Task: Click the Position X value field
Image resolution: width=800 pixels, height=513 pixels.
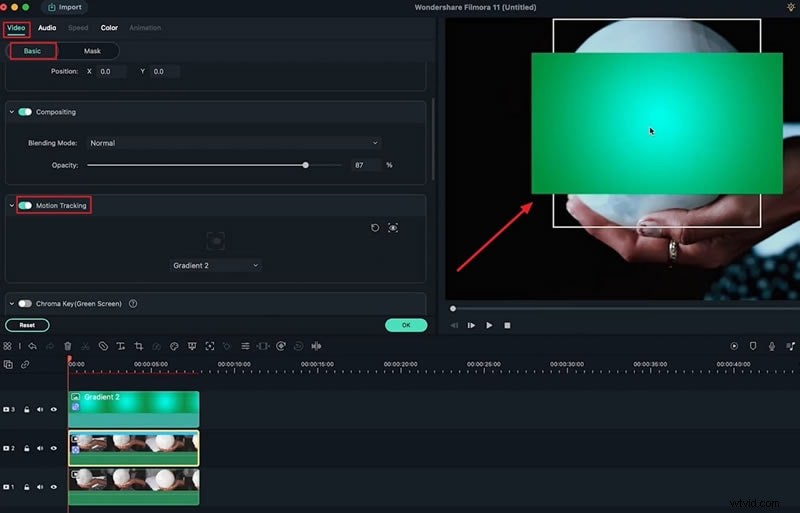Action: click(112, 71)
